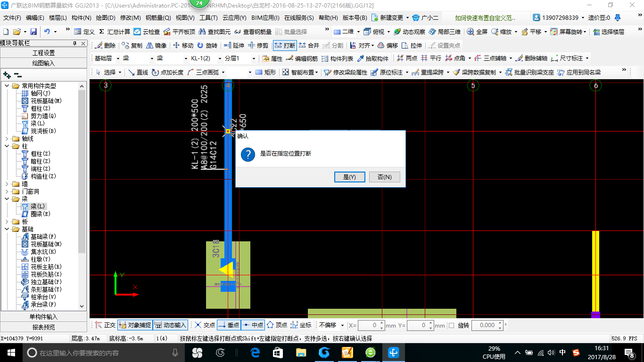Toggle 顶点 vertex snap
Image resolution: width=644 pixels, height=362 pixels.
coord(277,325)
